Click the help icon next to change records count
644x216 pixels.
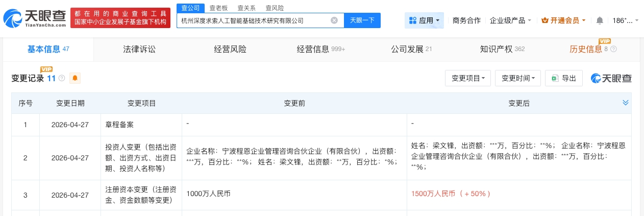(62, 78)
